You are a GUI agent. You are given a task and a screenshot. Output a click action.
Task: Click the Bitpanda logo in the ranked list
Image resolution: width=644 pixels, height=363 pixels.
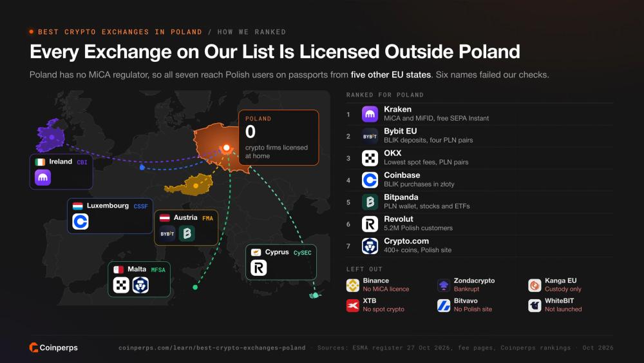370,202
